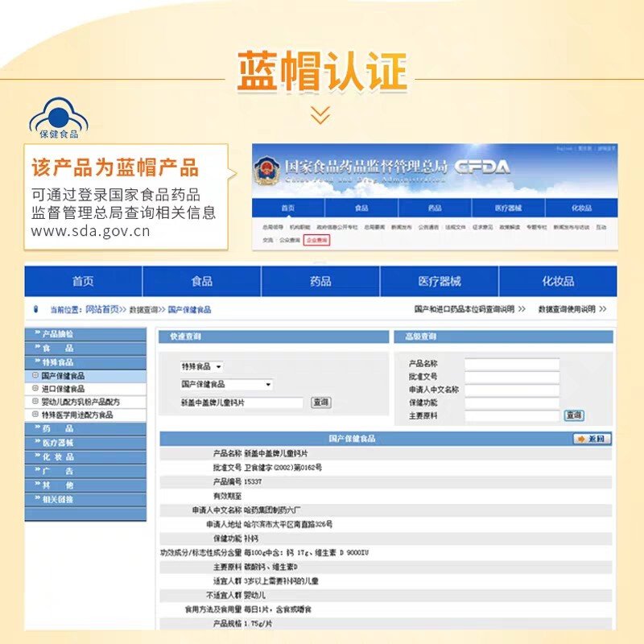644x644 pixels.
Task: Open 药品 in the large blue navigation bar
Action: click(320, 281)
